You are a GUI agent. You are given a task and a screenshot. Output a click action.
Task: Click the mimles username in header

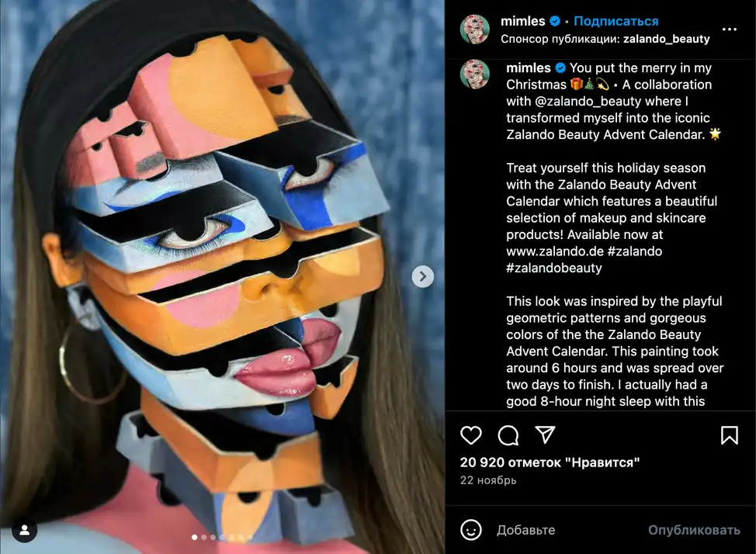click(x=522, y=21)
